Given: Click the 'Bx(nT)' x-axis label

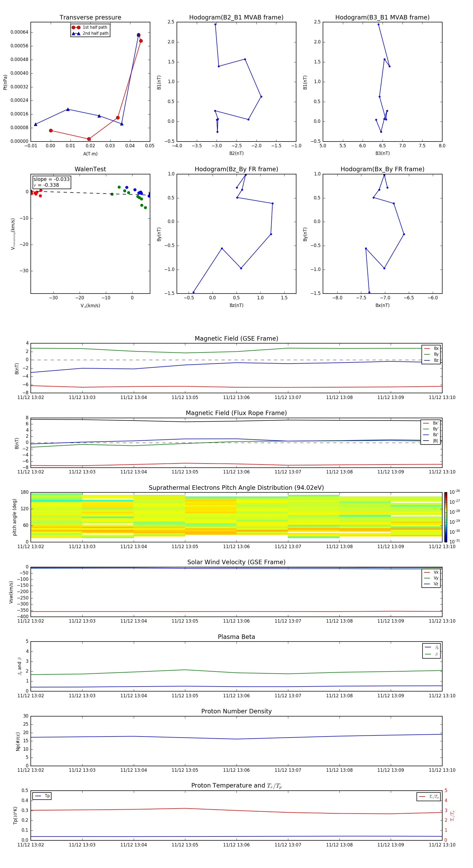Looking at the screenshot, I should pyautogui.click(x=382, y=305).
